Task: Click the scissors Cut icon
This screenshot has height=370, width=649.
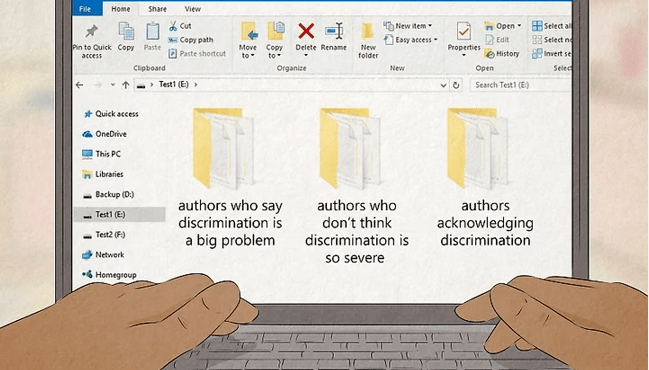Action: 173,26
